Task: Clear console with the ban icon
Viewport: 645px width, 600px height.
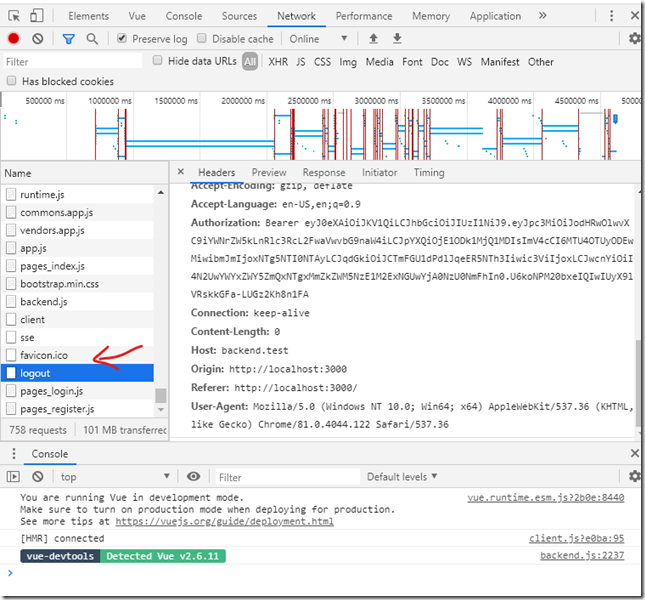Action: point(37,477)
